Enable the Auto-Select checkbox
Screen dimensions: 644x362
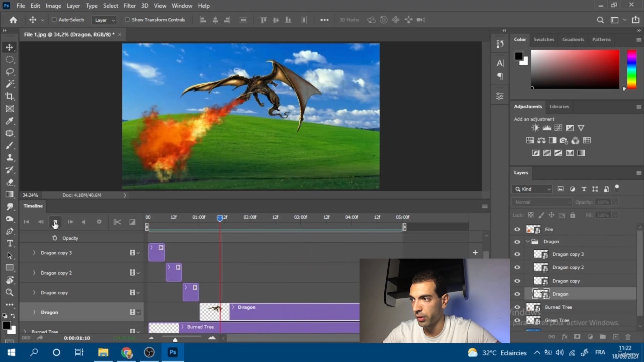pyautogui.click(x=54, y=20)
